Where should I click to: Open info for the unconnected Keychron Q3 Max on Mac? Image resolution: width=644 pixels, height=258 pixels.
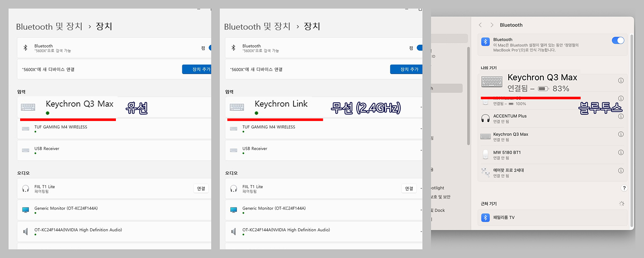621,134
